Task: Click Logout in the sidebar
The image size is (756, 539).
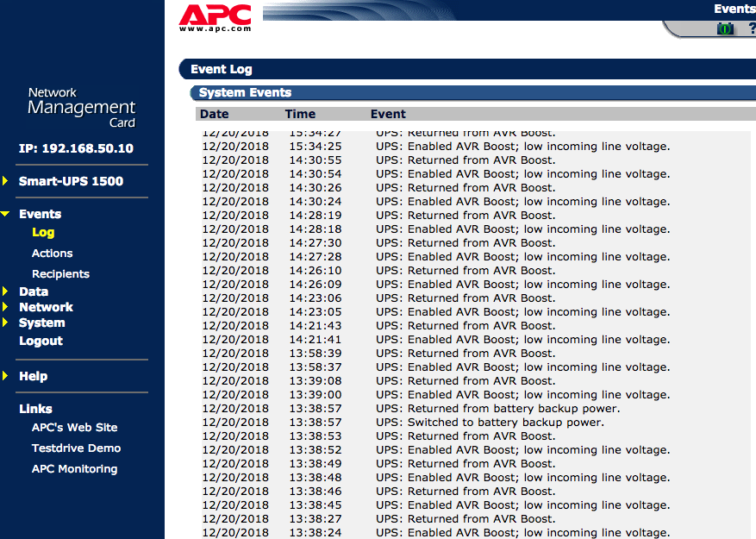Action: pyautogui.click(x=41, y=341)
